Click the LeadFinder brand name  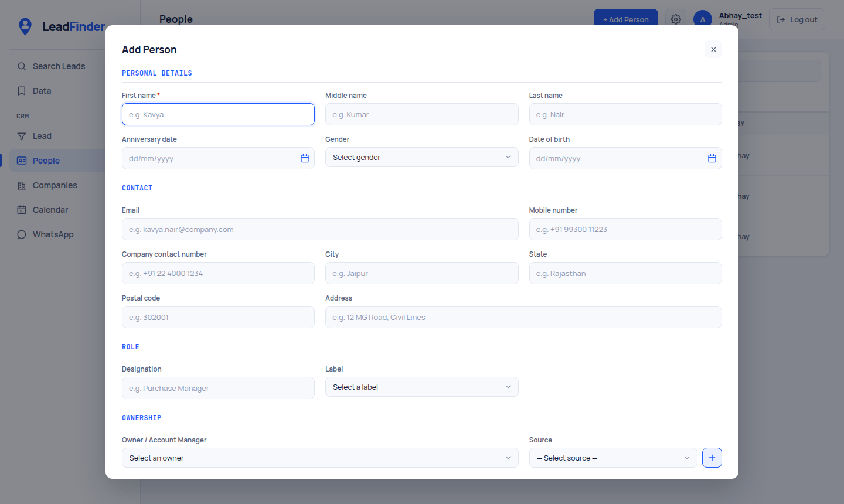74,26
